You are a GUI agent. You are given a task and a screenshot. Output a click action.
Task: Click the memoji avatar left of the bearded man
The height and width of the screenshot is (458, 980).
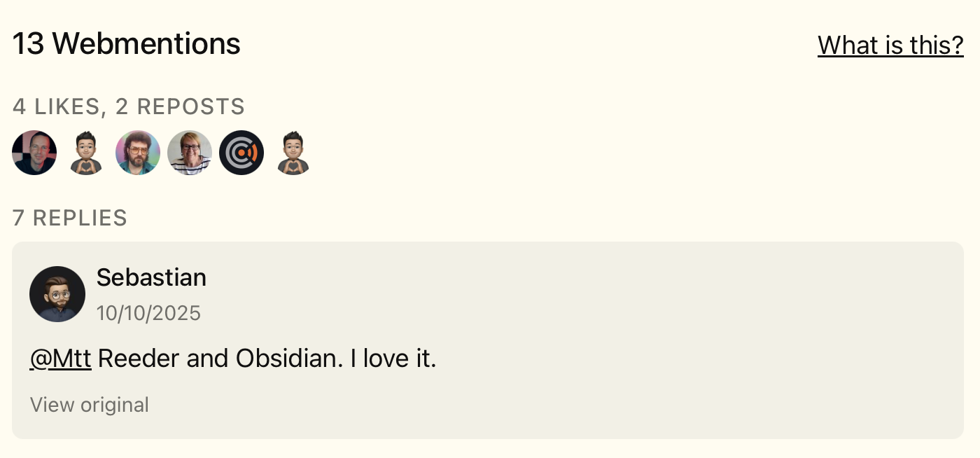pyautogui.click(x=86, y=153)
